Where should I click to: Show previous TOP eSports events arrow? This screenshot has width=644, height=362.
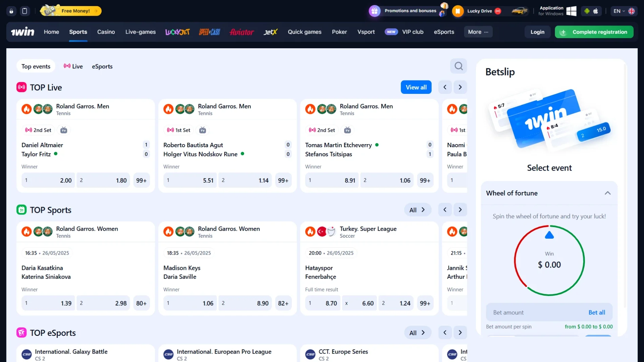[445, 333]
